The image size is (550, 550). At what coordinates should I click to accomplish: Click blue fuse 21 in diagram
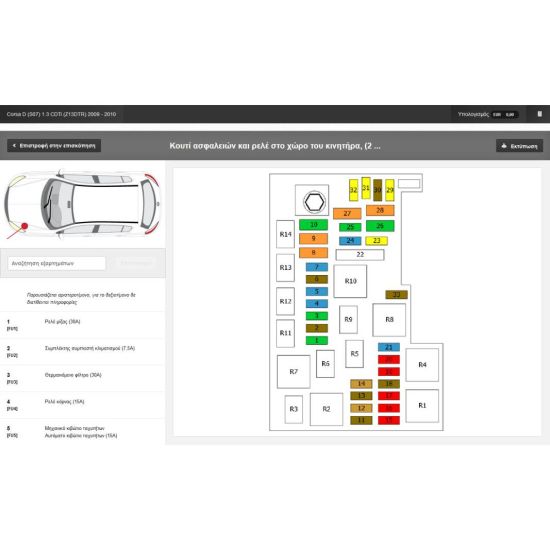[x=389, y=347]
